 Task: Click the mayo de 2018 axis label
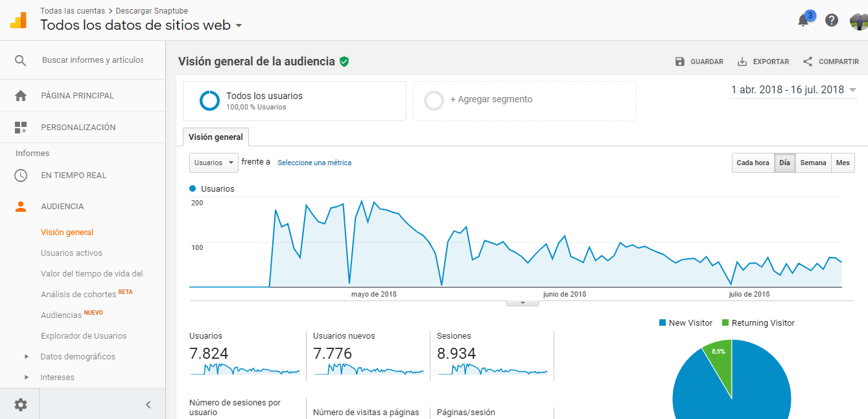coord(374,294)
